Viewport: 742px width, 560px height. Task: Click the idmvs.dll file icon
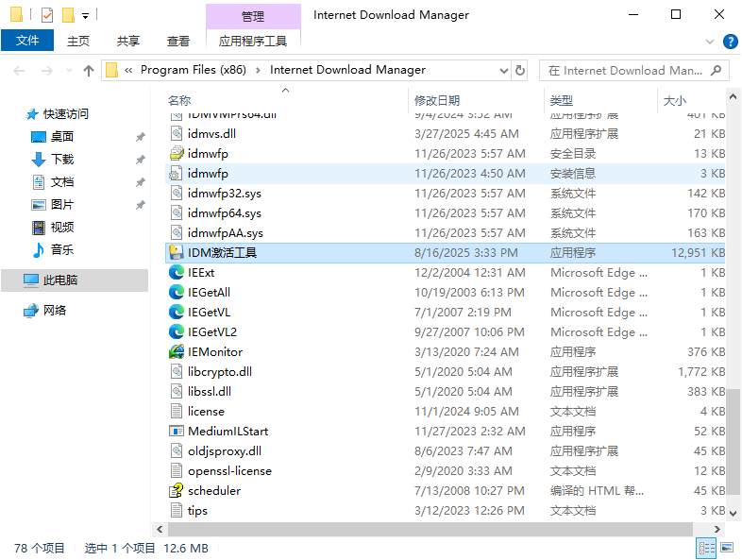coord(176,133)
